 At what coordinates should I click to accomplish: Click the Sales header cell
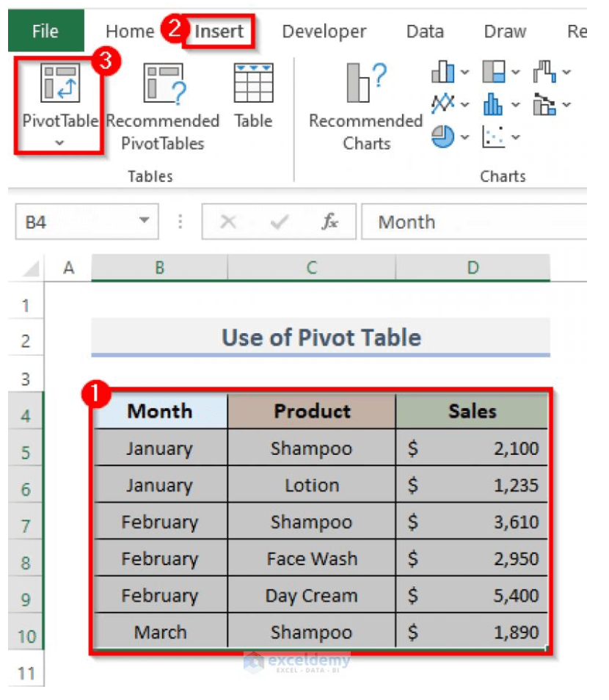coord(472,411)
